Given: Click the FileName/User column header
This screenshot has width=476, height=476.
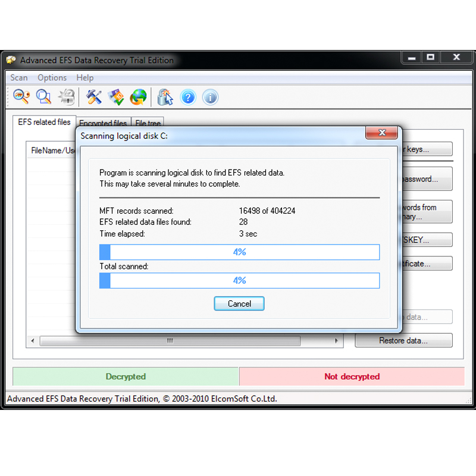Looking at the screenshot, I should (x=52, y=151).
